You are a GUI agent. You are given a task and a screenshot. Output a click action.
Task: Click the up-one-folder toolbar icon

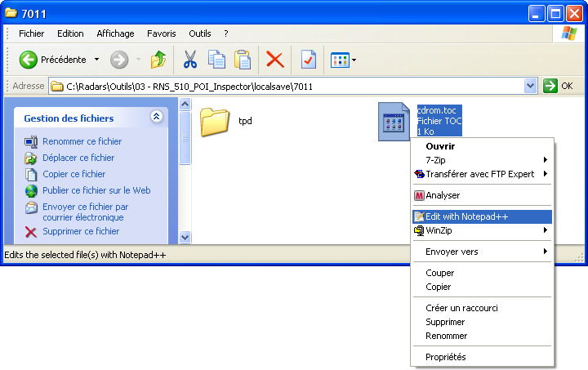pos(158,60)
